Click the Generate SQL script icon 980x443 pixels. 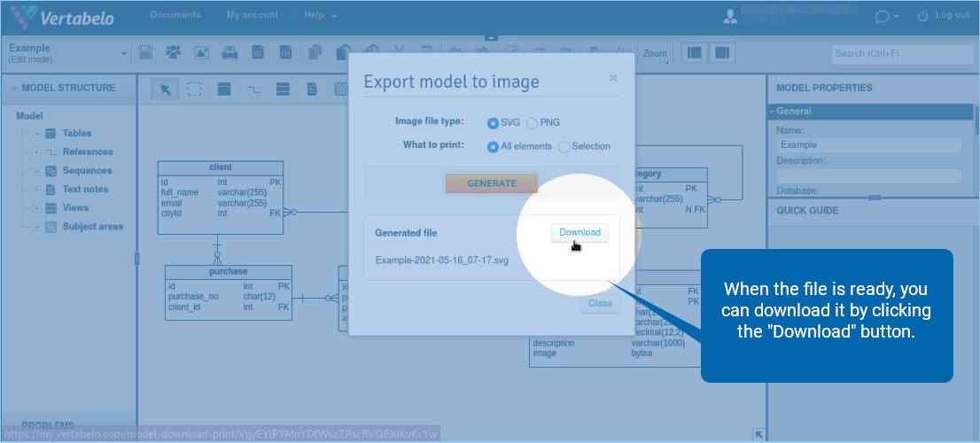point(258,52)
